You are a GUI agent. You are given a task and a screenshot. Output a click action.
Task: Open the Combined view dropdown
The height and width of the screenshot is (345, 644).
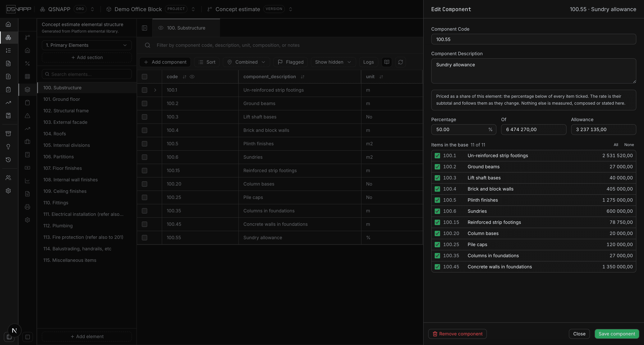(x=246, y=62)
